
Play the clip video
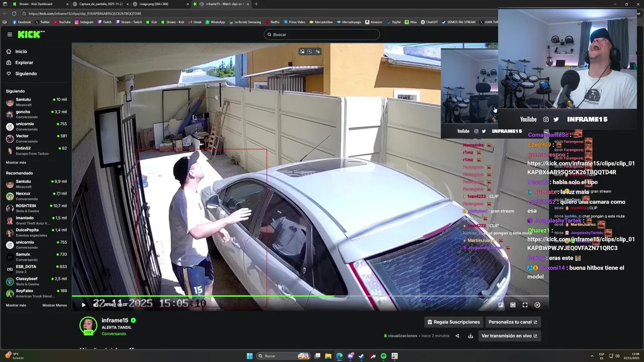(84, 305)
